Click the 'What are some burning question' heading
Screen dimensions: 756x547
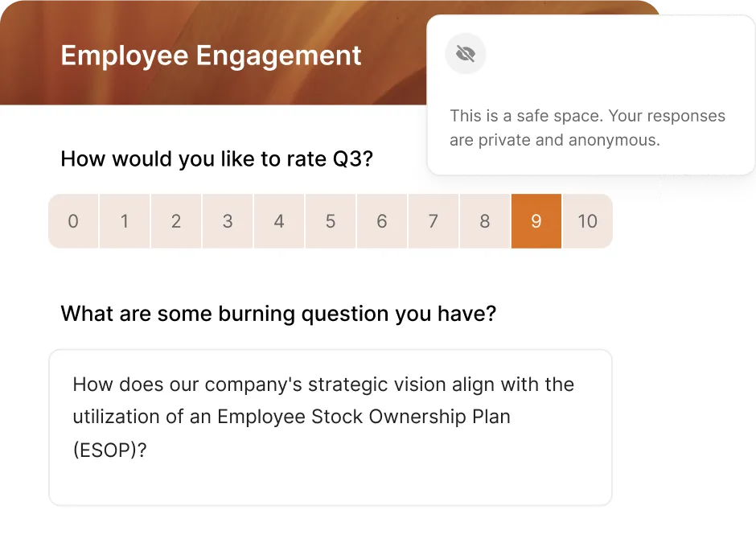(x=278, y=314)
